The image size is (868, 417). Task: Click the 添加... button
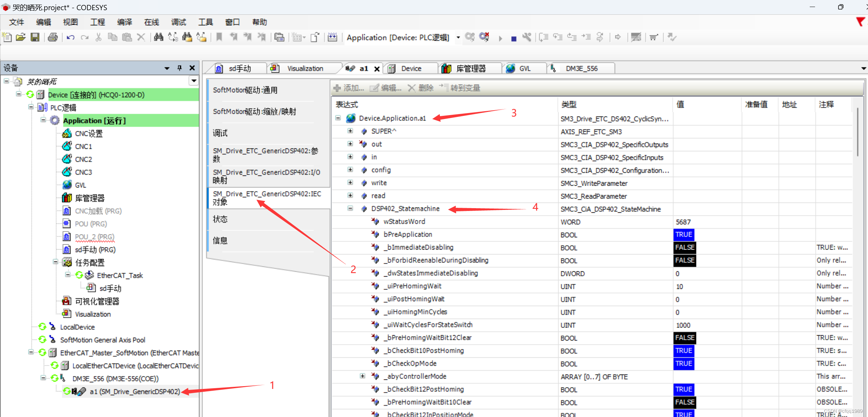[x=349, y=88]
